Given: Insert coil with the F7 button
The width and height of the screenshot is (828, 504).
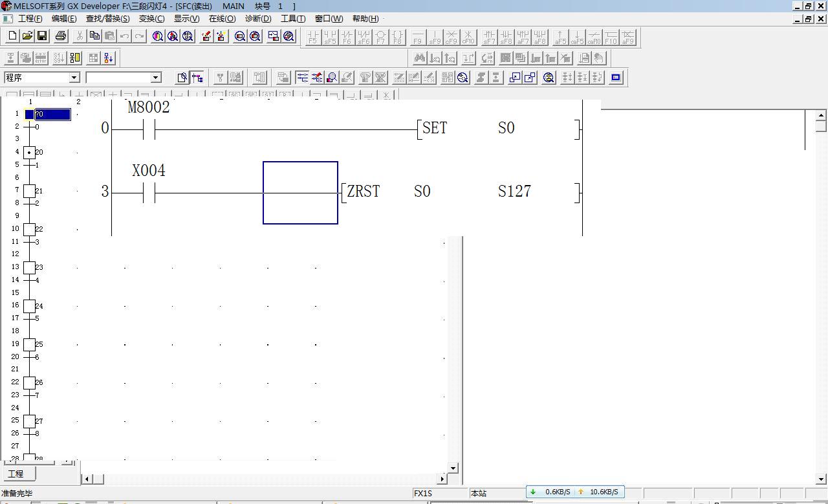Looking at the screenshot, I should [380, 38].
